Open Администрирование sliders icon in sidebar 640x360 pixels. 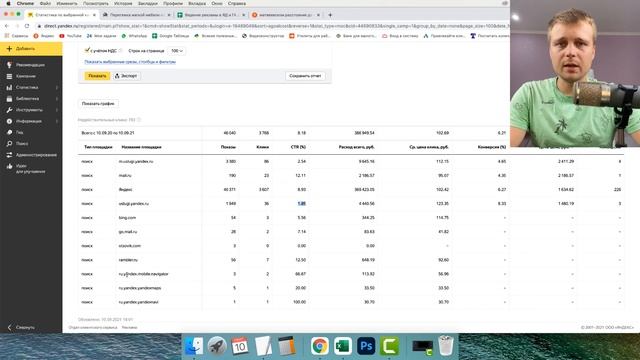9,155
